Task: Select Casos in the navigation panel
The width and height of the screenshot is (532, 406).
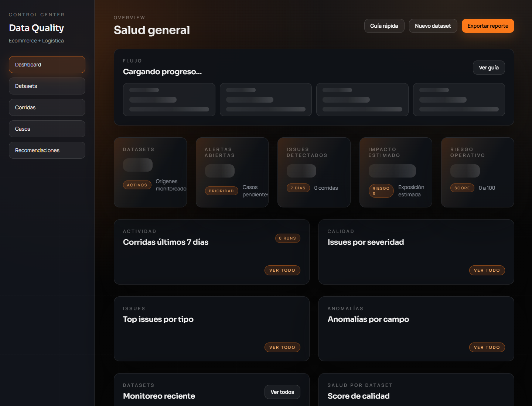Action: (47, 129)
